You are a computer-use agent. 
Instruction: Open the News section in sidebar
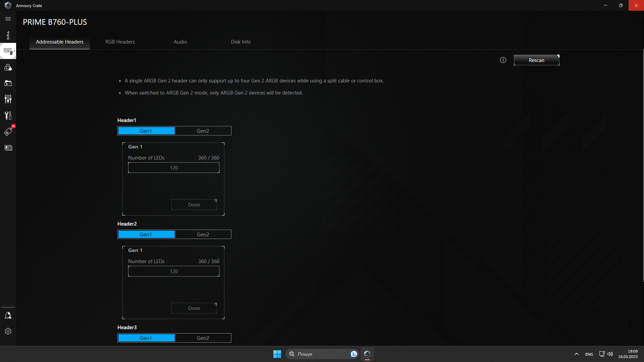tap(8, 147)
